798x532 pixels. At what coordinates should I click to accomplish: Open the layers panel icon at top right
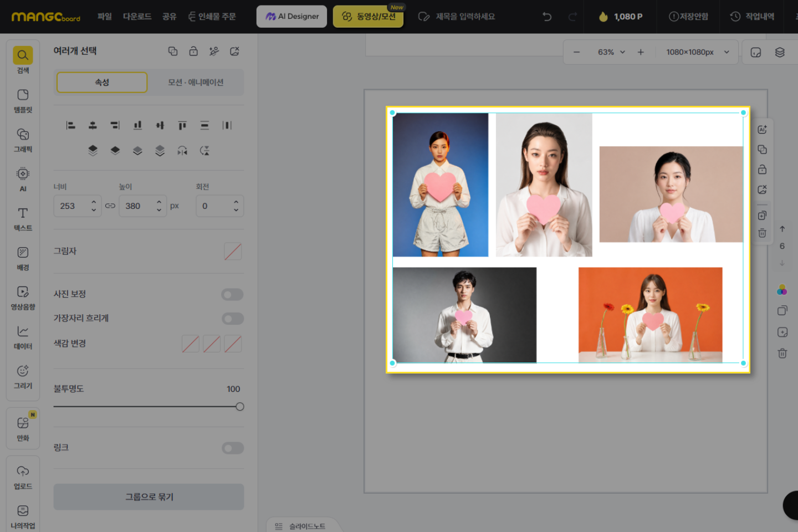[780, 52]
